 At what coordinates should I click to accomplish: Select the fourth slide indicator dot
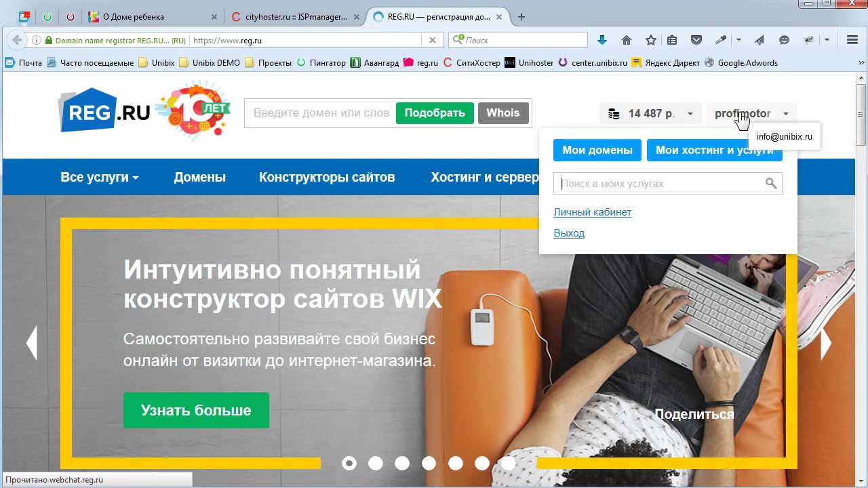[429, 463]
